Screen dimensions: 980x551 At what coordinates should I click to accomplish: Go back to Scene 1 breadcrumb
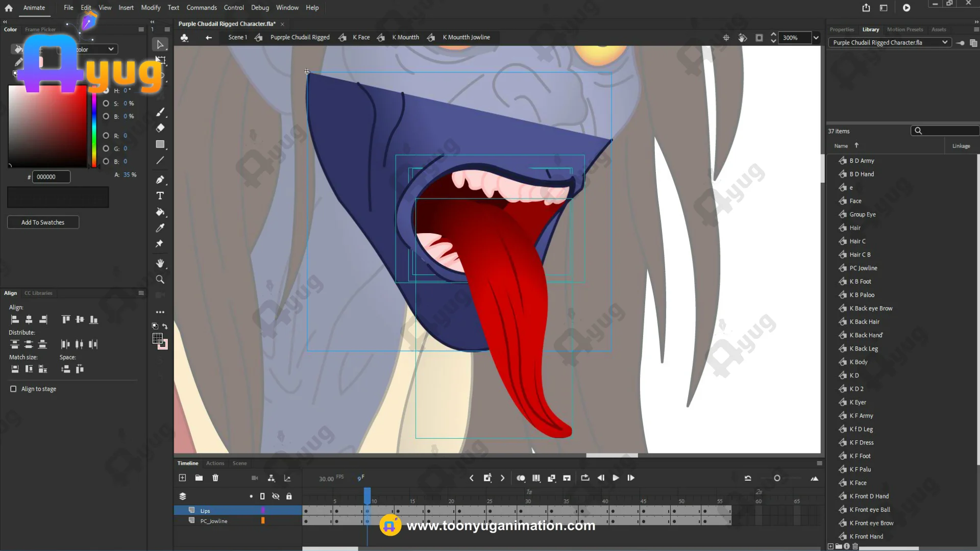point(237,37)
